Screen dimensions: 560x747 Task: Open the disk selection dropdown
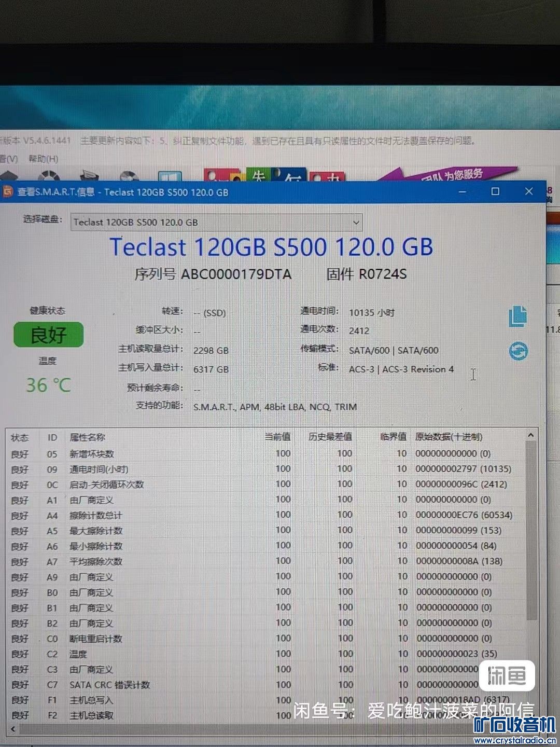point(216,222)
